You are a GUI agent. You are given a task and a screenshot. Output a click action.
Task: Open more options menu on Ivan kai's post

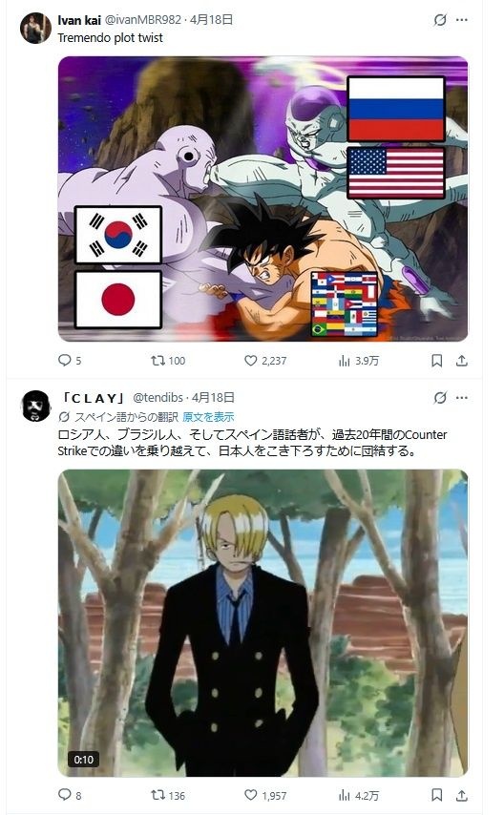click(x=461, y=20)
